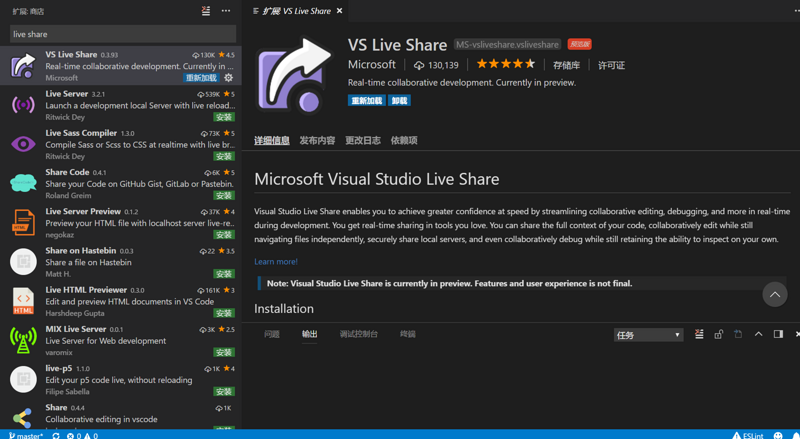Click the Share on Hastebin default icon

pos(23,261)
